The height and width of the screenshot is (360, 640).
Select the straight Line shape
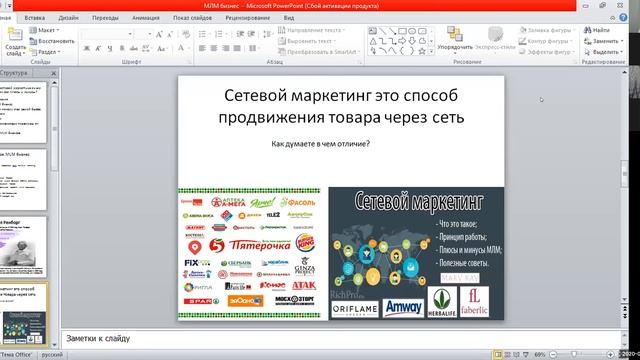tap(382, 31)
